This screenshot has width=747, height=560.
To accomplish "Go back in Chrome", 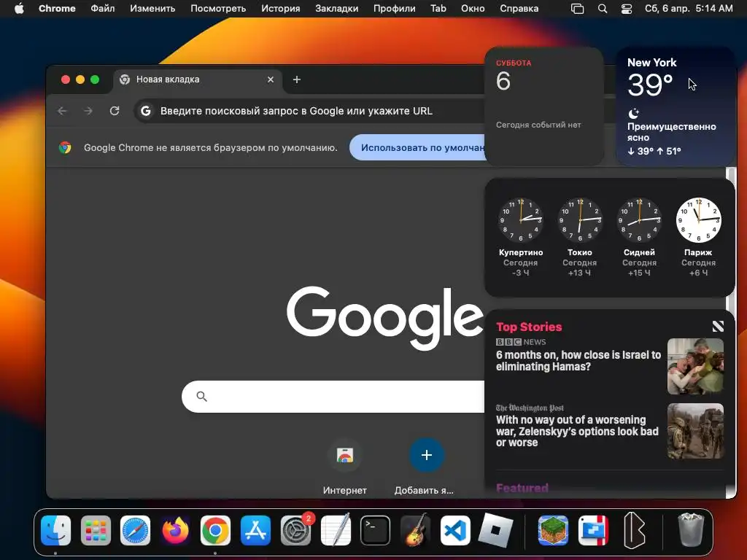I will pyautogui.click(x=62, y=111).
